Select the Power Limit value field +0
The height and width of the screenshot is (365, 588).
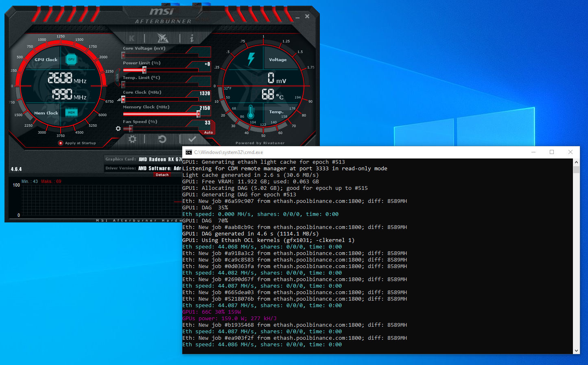[207, 64]
